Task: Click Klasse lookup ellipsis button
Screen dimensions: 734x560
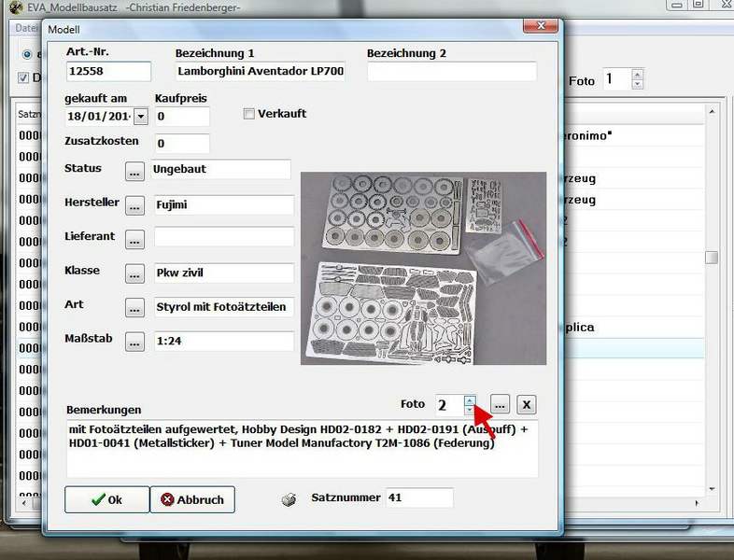Action: pos(134,273)
